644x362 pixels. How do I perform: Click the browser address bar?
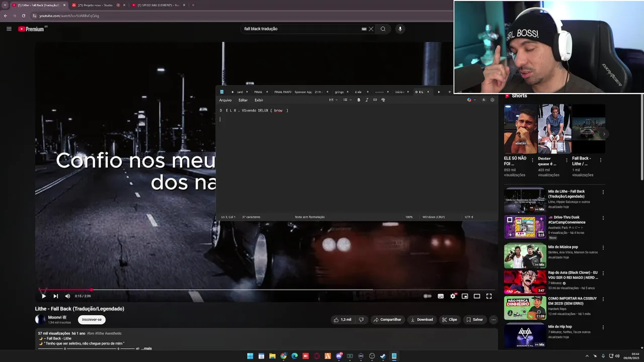click(x=242, y=16)
